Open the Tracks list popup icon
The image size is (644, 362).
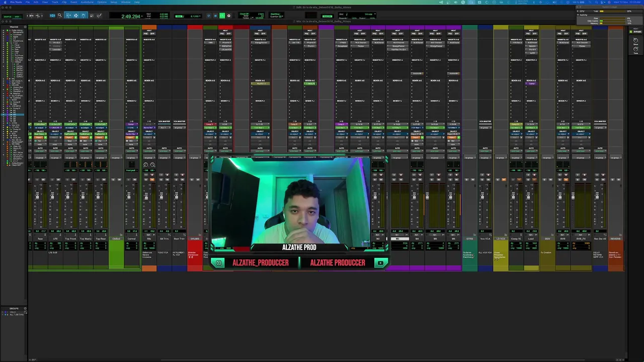[x=25, y=27]
